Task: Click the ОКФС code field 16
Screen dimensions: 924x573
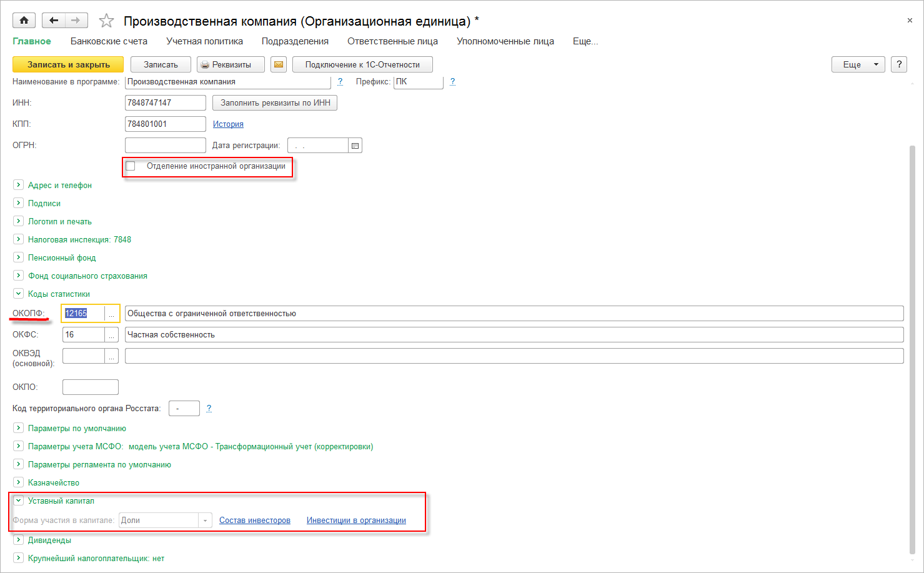Action: (x=84, y=335)
